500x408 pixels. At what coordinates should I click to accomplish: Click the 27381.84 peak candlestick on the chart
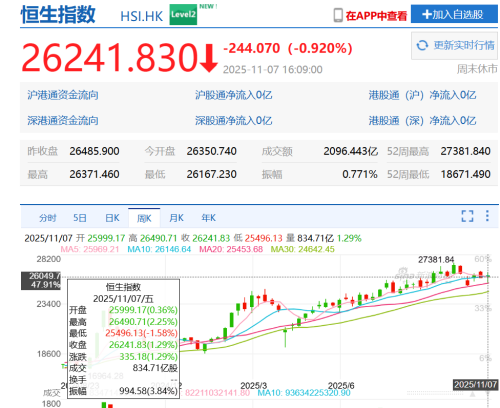[x=454, y=269]
